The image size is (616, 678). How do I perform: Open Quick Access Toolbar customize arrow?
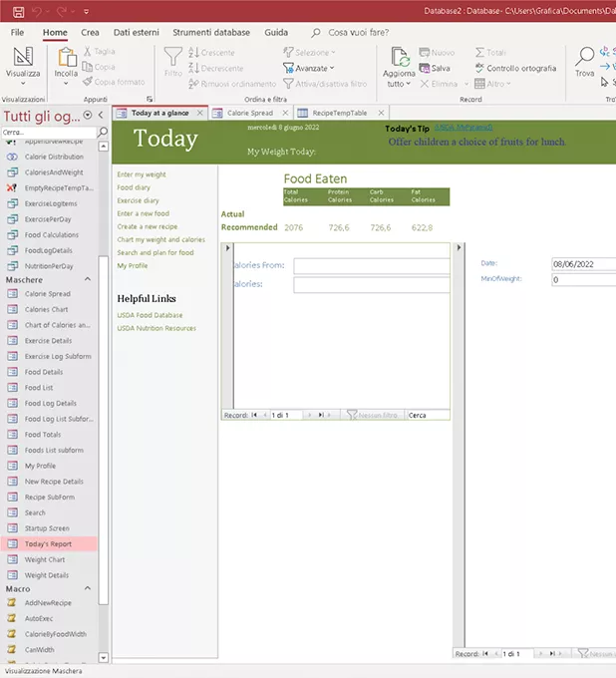(x=86, y=12)
